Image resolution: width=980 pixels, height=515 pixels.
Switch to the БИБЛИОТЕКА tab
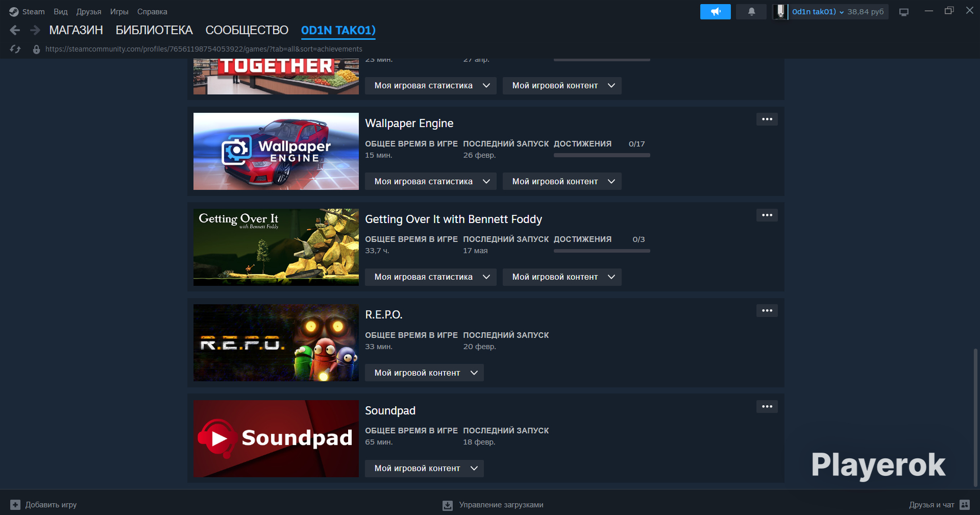(x=154, y=30)
